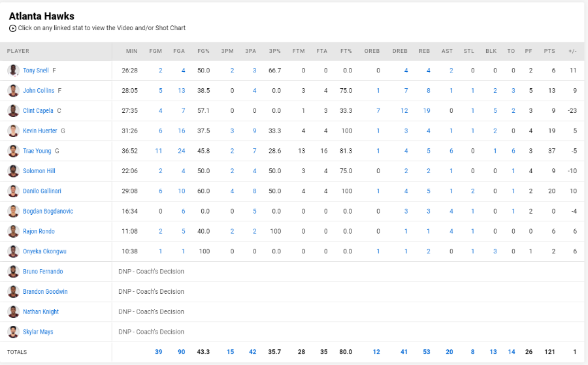Viewport: 588px width, 365px height.
Task: Open Nathan Knight player link
Action: [x=41, y=312]
